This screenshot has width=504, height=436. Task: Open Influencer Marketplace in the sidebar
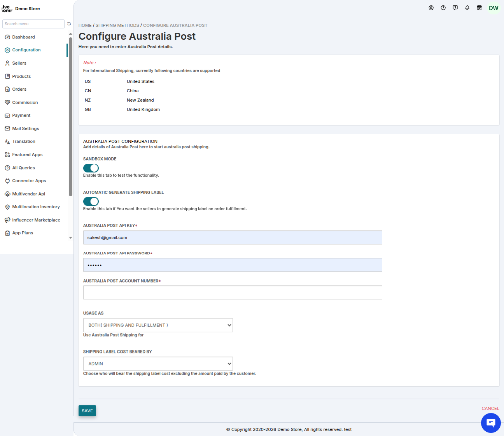tap(36, 220)
